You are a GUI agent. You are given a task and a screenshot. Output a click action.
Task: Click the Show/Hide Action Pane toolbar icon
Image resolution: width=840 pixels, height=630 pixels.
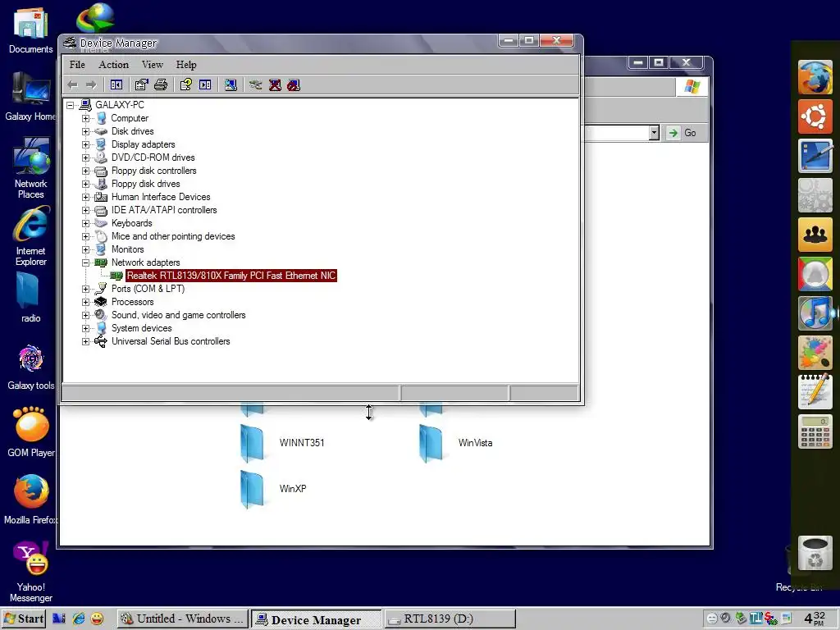[205, 84]
